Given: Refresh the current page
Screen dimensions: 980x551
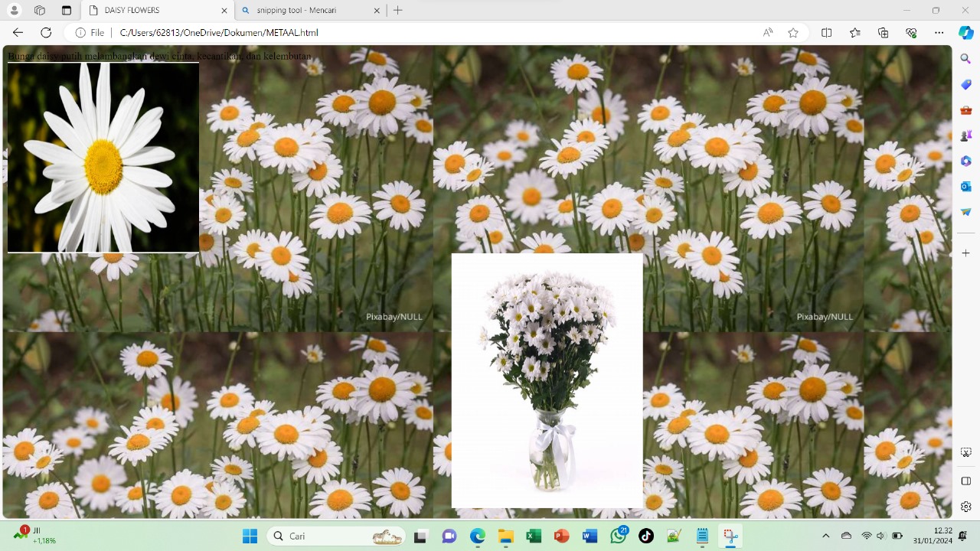Looking at the screenshot, I should [46, 33].
